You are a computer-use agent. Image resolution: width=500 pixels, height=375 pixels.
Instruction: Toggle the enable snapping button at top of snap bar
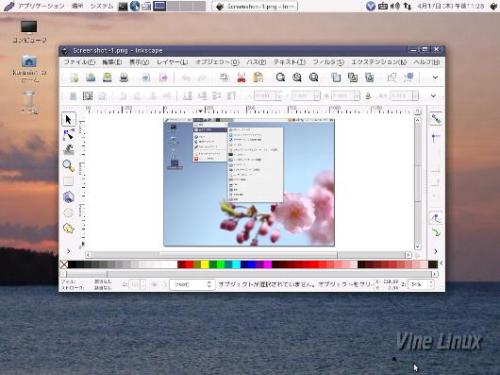tap(436, 119)
